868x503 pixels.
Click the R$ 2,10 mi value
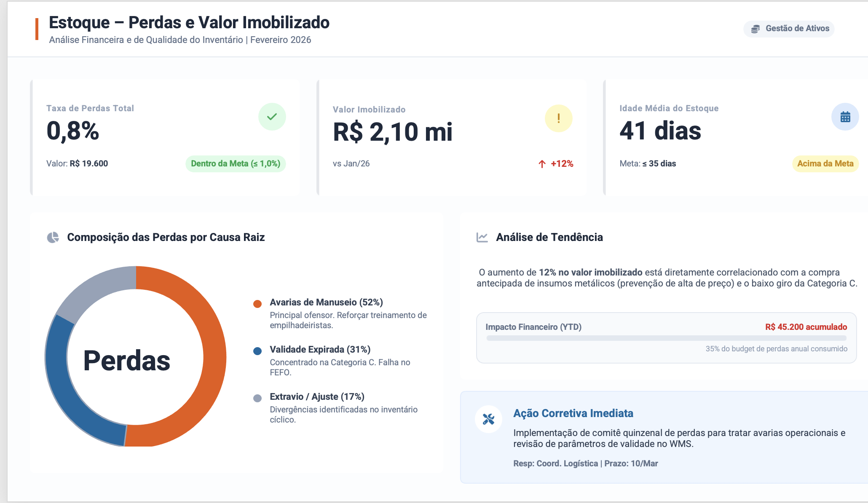[x=393, y=132]
